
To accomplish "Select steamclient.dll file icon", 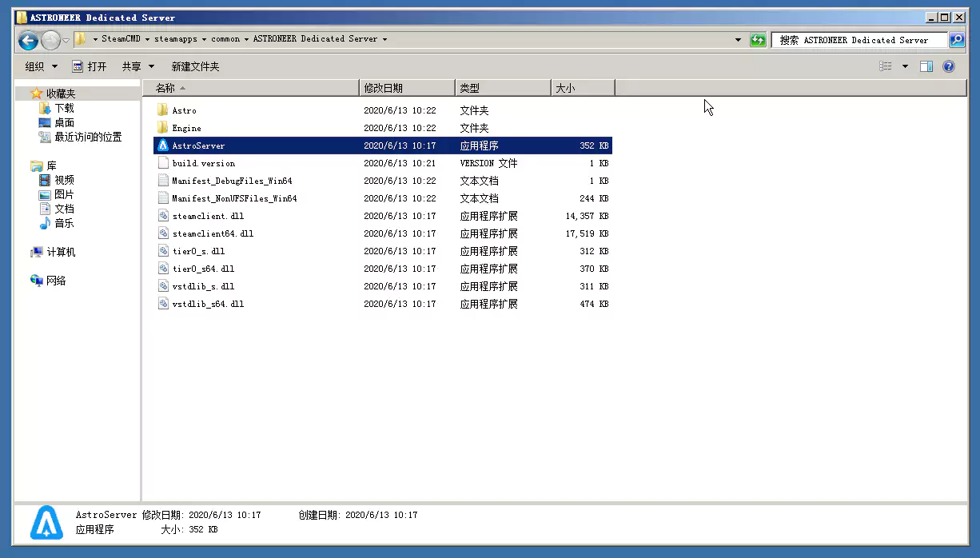I will pyautogui.click(x=163, y=216).
